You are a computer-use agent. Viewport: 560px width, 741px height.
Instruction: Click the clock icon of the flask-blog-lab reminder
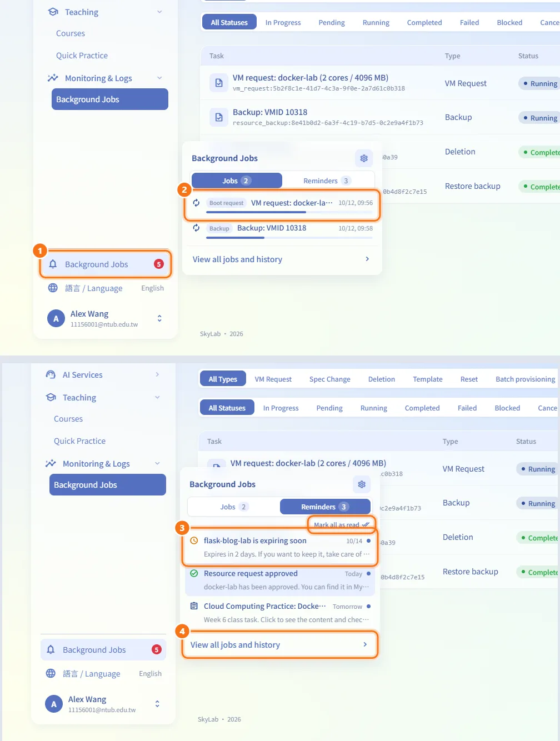pyautogui.click(x=194, y=540)
